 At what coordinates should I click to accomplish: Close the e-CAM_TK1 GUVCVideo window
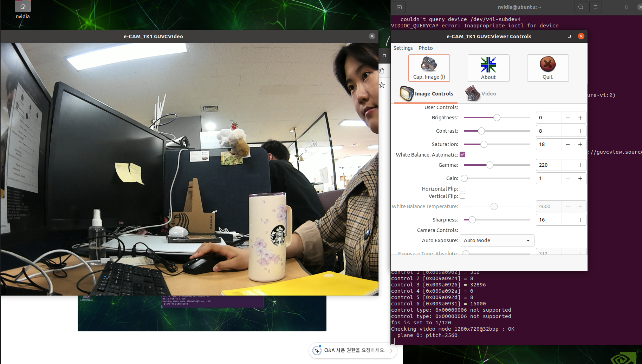point(372,36)
